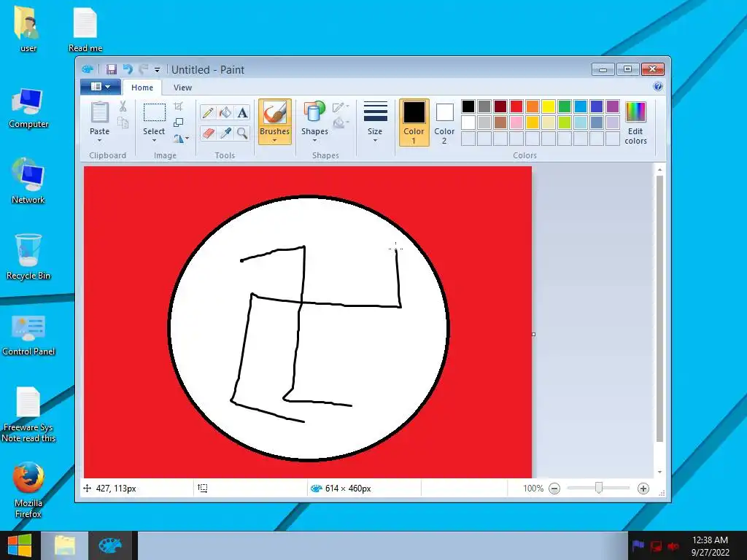Pick the green color swatch
The image size is (747, 560).
565,106
